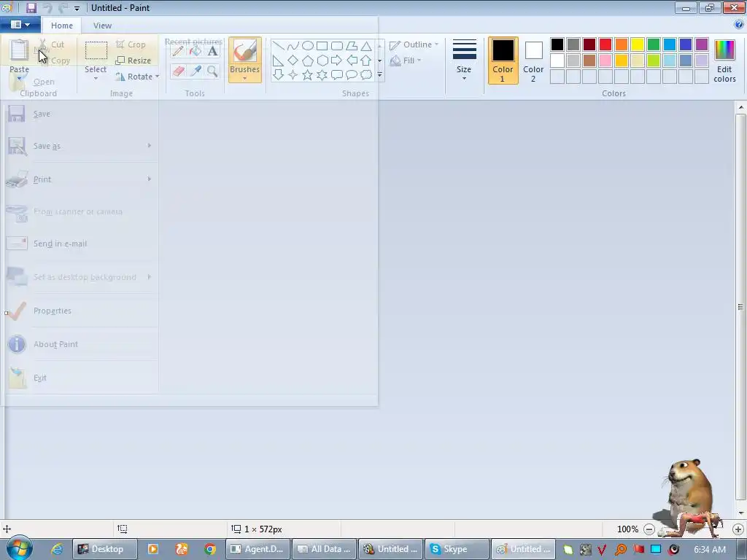Select the Pencil tool
This screenshot has width=747, height=560.
click(178, 51)
